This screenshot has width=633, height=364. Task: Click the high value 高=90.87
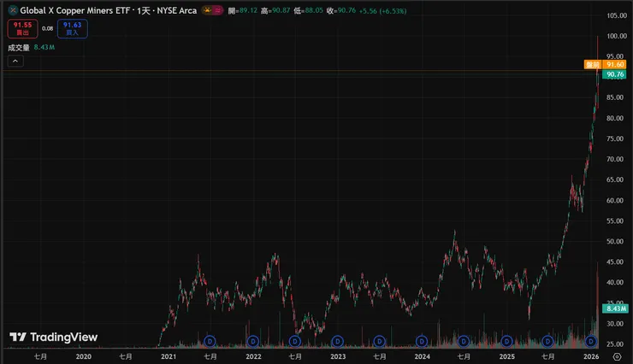tap(275, 10)
